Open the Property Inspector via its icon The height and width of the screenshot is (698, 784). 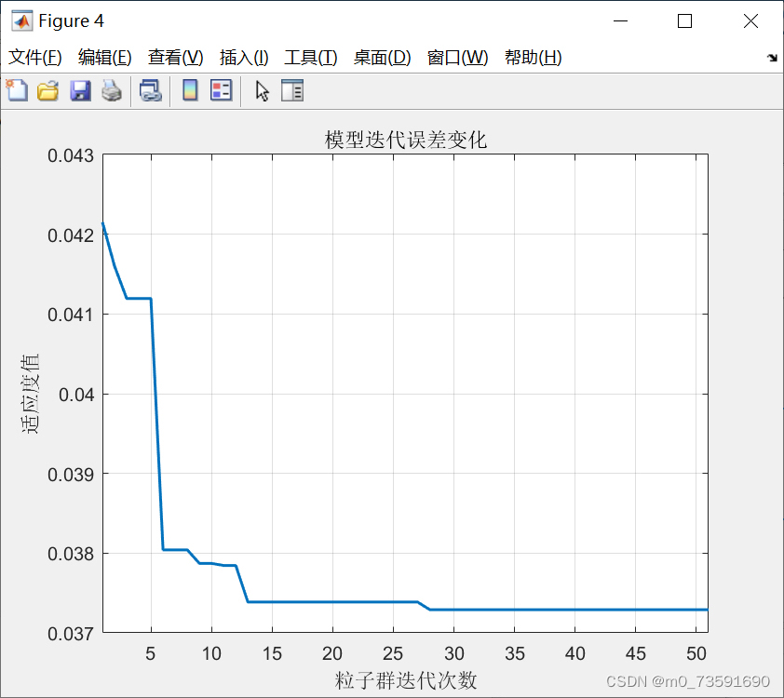click(x=291, y=90)
